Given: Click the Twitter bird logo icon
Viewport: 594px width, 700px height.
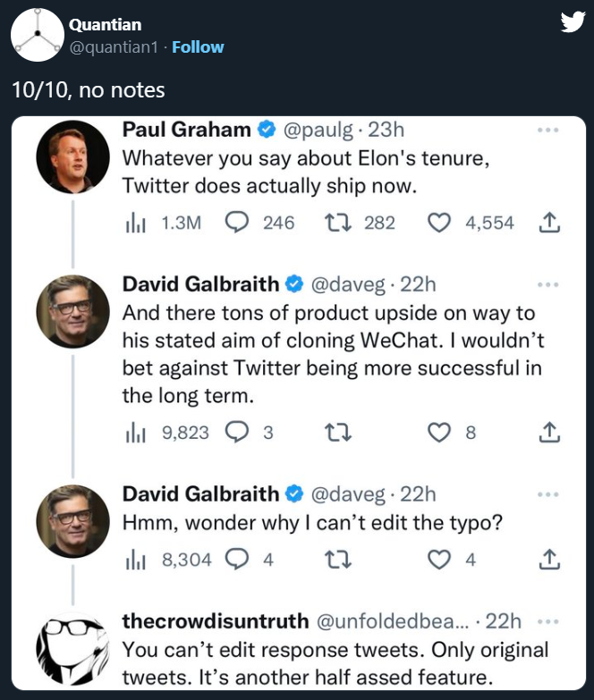Looking at the screenshot, I should tap(572, 22).
